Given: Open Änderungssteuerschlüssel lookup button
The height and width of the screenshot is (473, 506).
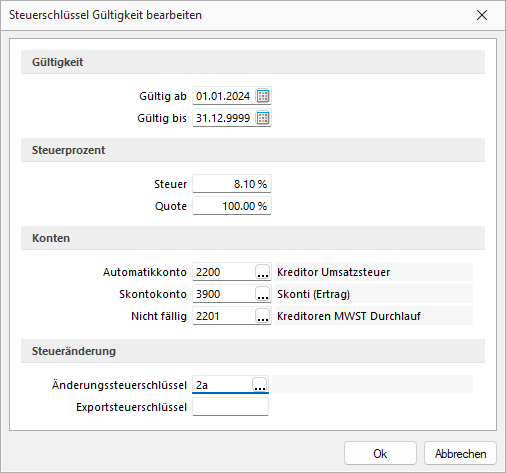Looking at the screenshot, I should 260,385.
